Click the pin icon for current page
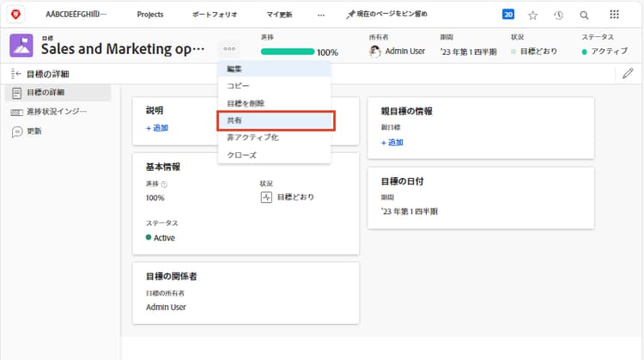 (350, 15)
